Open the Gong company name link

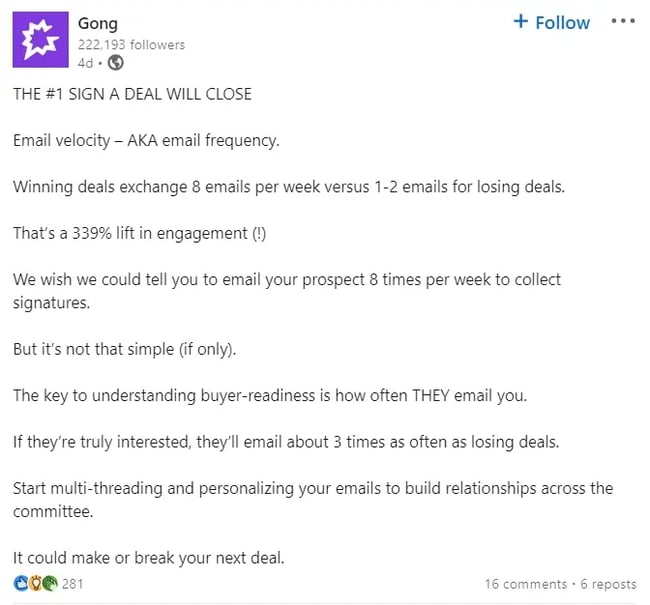pyautogui.click(x=97, y=22)
